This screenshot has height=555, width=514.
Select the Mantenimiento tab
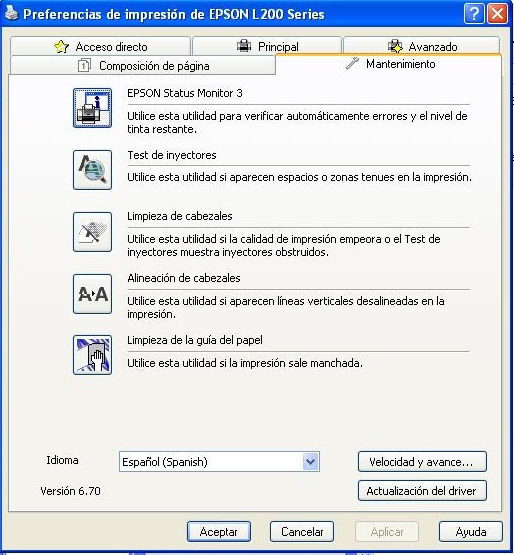coord(389,64)
